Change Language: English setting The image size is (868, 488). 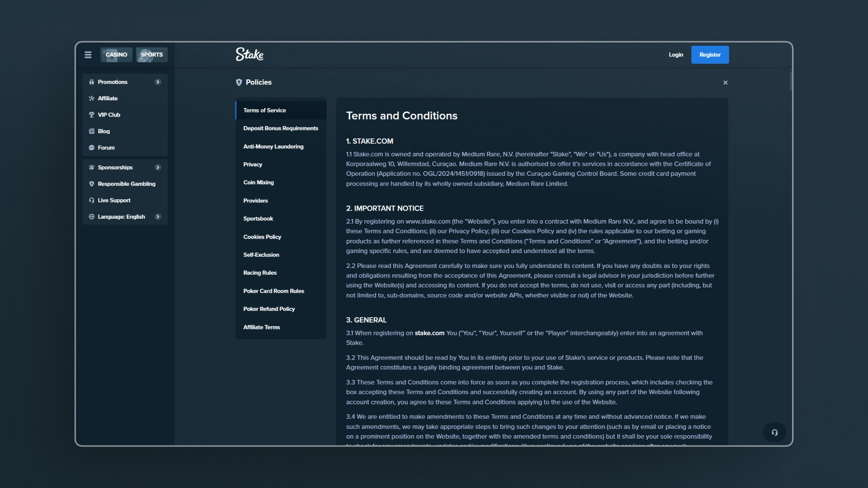pyautogui.click(x=125, y=217)
